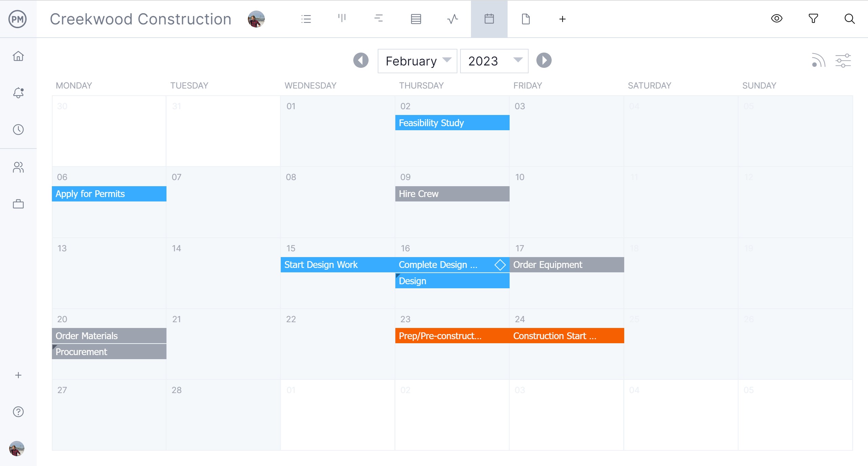Click the Feasibility Study task on Feb 2
This screenshot has width=868, height=466.
[452, 122]
